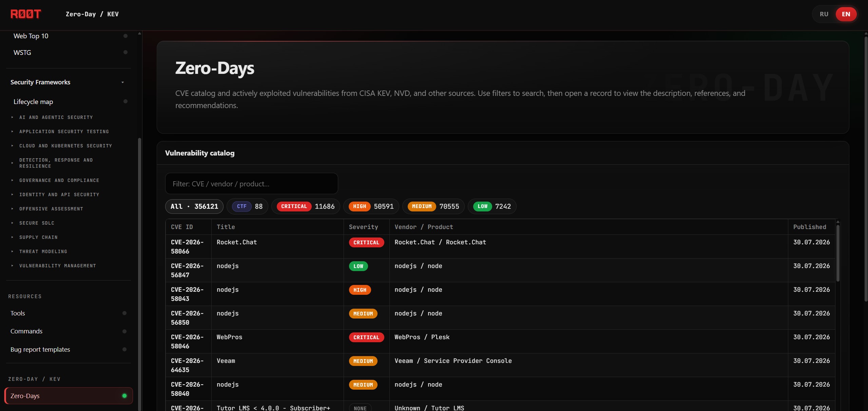Viewport: 868px width, 411px height.
Task: Expand Identity and API Security
Action: click(59, 194)
